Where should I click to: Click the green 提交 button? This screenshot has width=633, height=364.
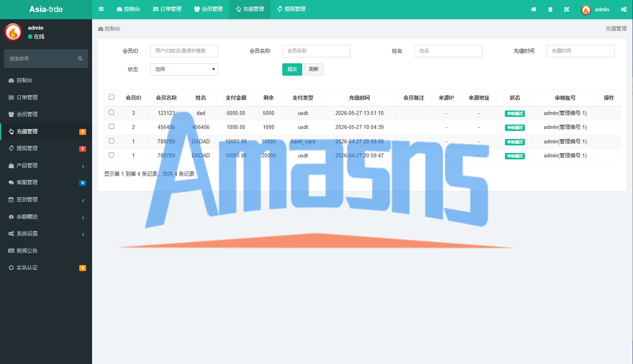292,69
